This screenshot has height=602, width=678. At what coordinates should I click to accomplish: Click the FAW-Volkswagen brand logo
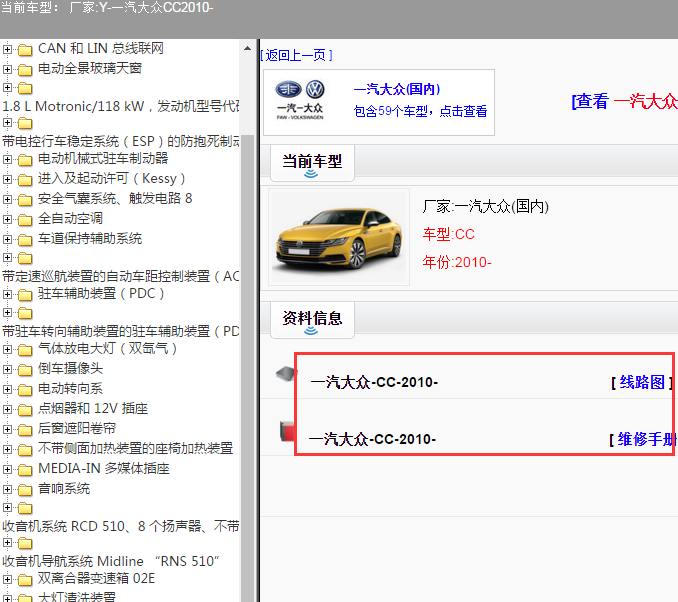click(x=300, y=100)
